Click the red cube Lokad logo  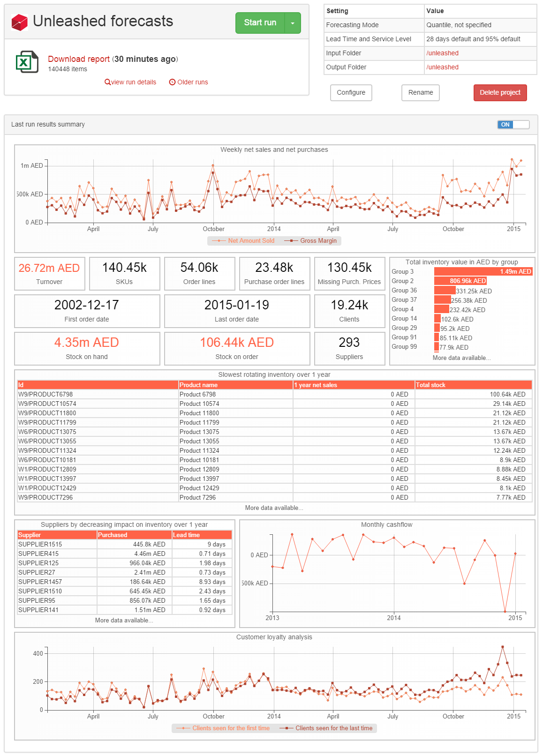click(x=20, y=22)
